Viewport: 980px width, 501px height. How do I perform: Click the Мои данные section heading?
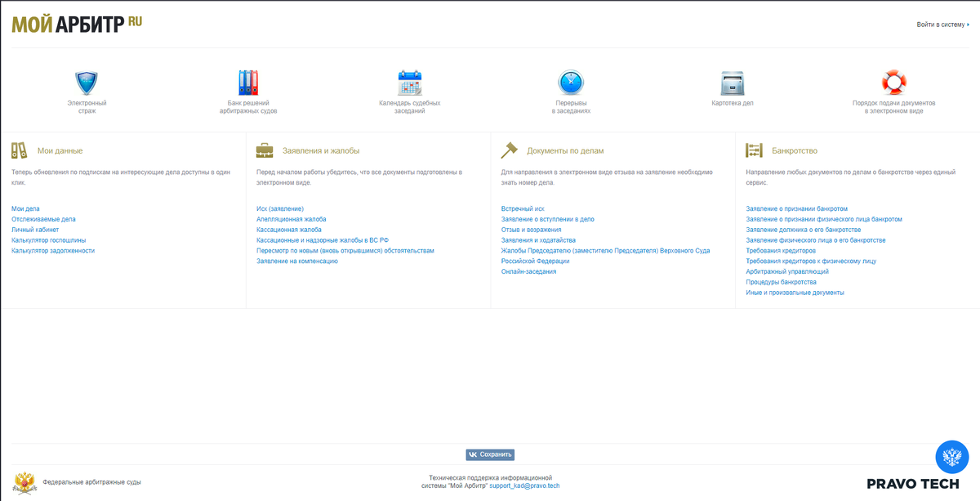60,150
